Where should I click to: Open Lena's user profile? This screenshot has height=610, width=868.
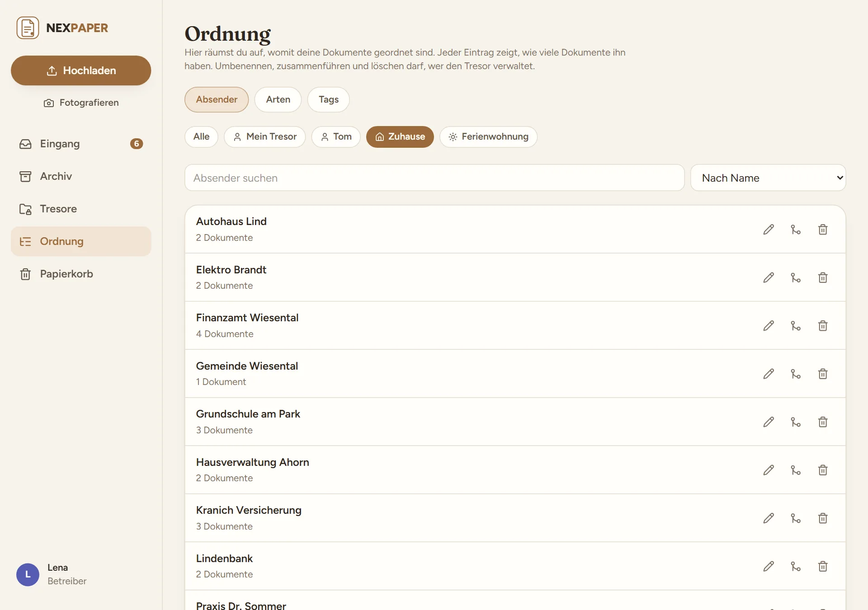click(52, 574)
